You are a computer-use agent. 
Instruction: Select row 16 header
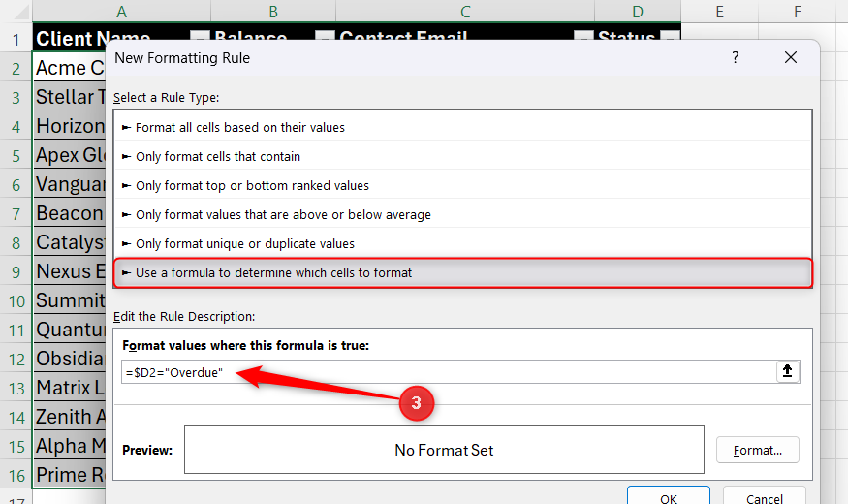[x=16, y=475]
